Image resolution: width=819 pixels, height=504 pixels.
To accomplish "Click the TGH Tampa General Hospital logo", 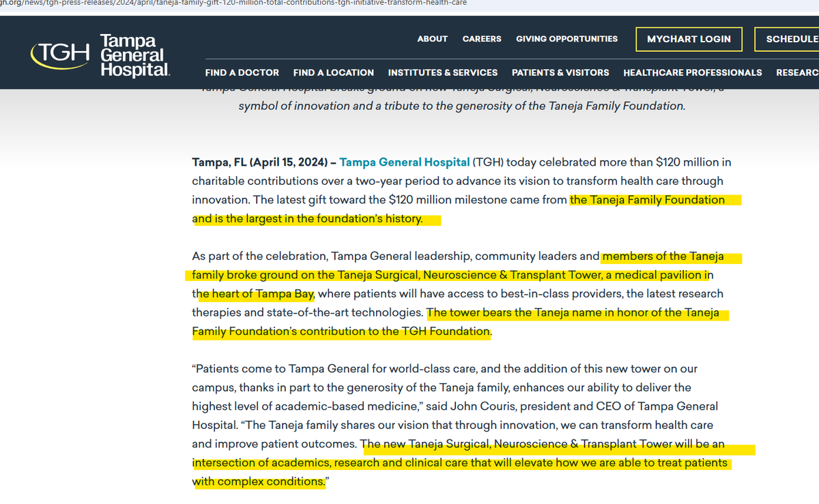I will (100, 55).
